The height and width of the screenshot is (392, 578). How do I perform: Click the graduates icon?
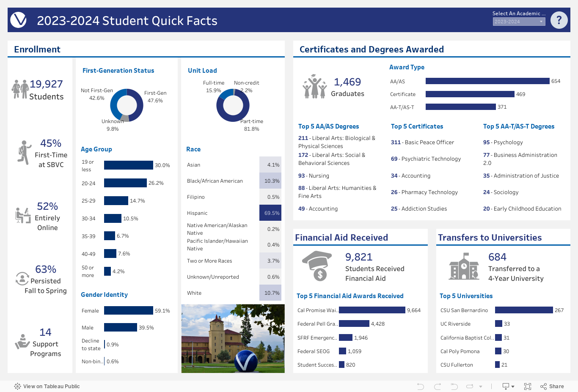pyautogui.click(x=315, y=86)
